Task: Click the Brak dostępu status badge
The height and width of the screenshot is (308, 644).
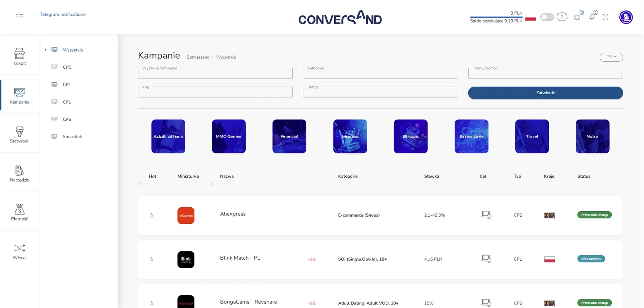Action: (x=591, y=259)
